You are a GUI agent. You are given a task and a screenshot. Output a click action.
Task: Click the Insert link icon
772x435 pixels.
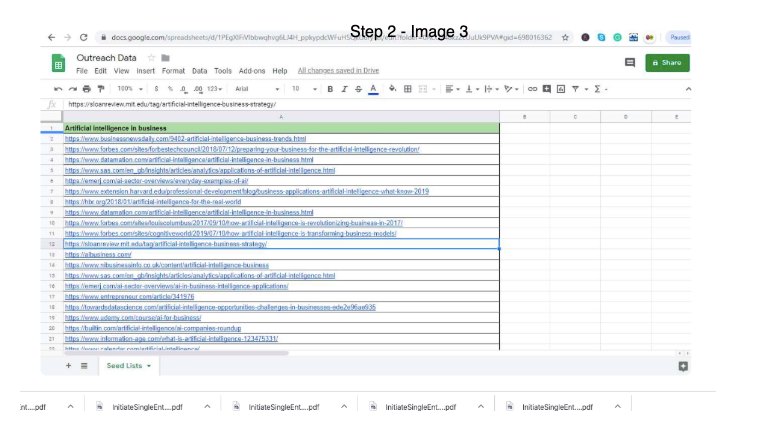532,89
